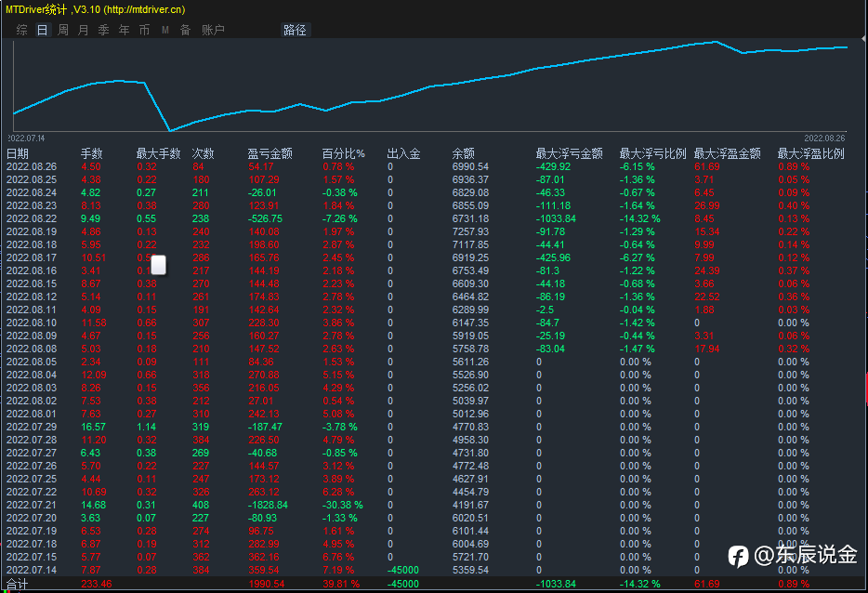Click max lots value 1.14
Viewport: 868px width, 593px height.
[x=147, y=427]
